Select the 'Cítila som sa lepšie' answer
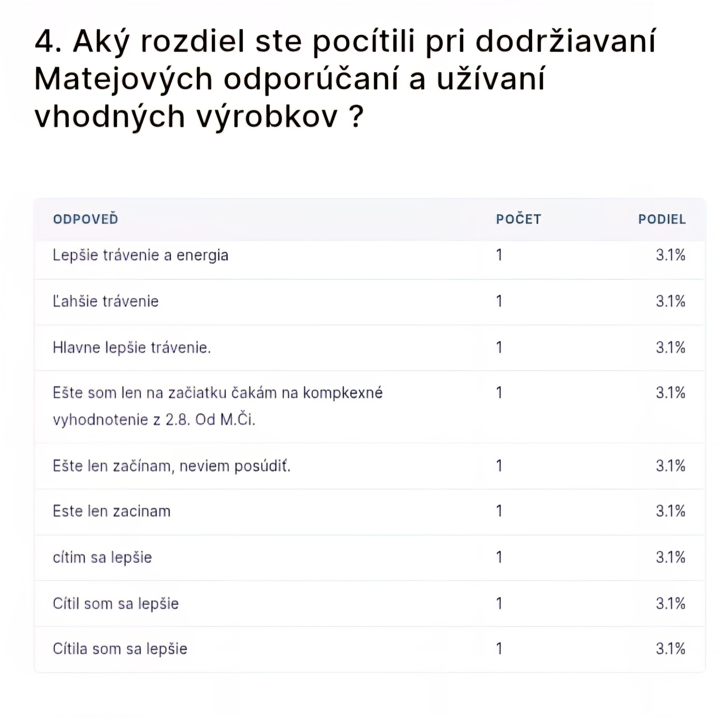 (120, 649)
